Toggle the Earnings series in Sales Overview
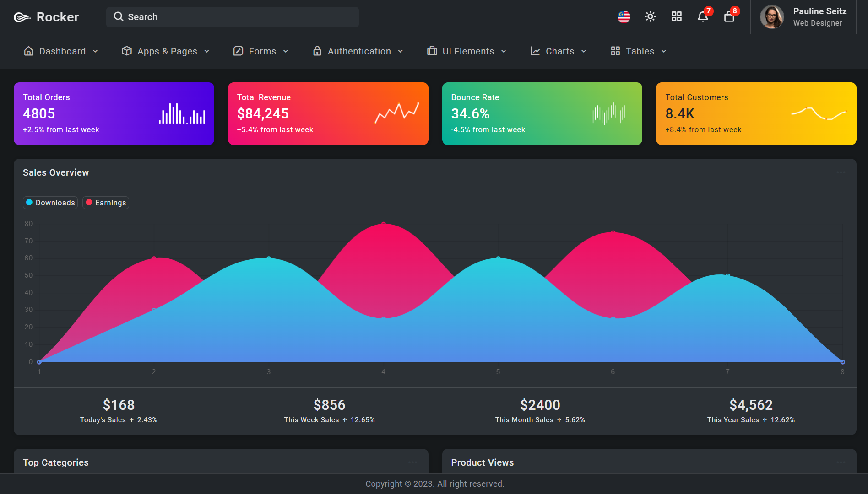Viewport: 868px width, 494px height. (x=105, y=203)
